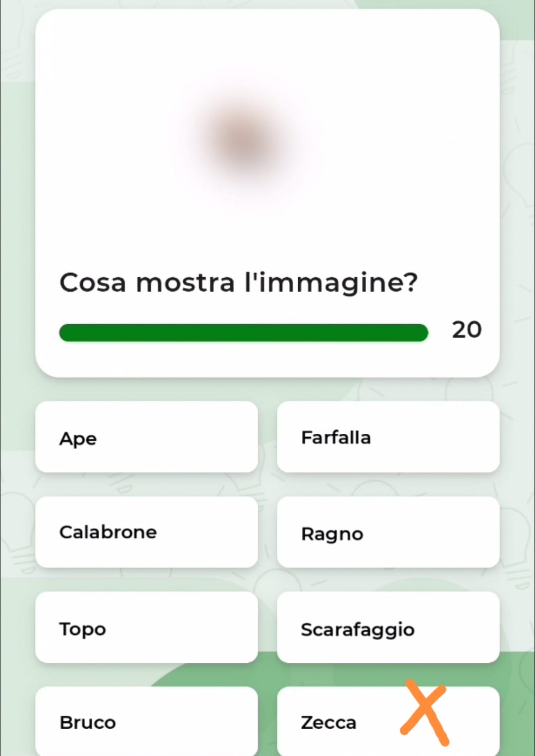Choose the Scarafaggio answer button
The image size is (535, 756).
pos(388,627)
